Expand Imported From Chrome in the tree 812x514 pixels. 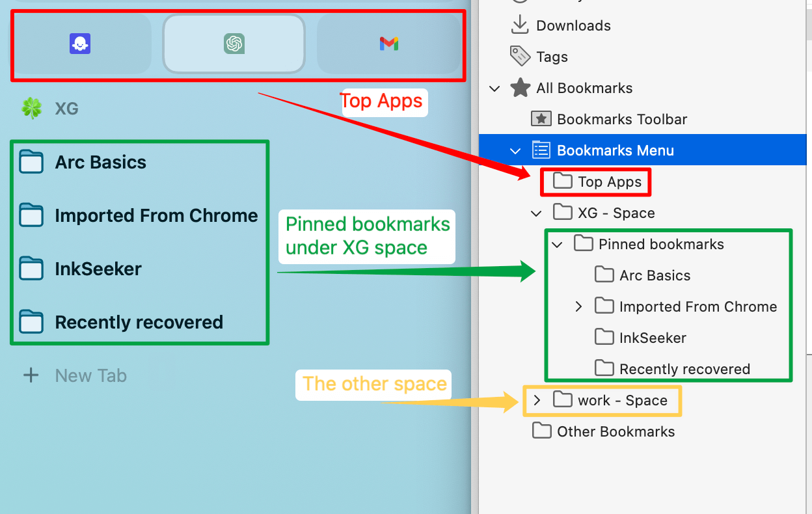click(x=578, y=306)
